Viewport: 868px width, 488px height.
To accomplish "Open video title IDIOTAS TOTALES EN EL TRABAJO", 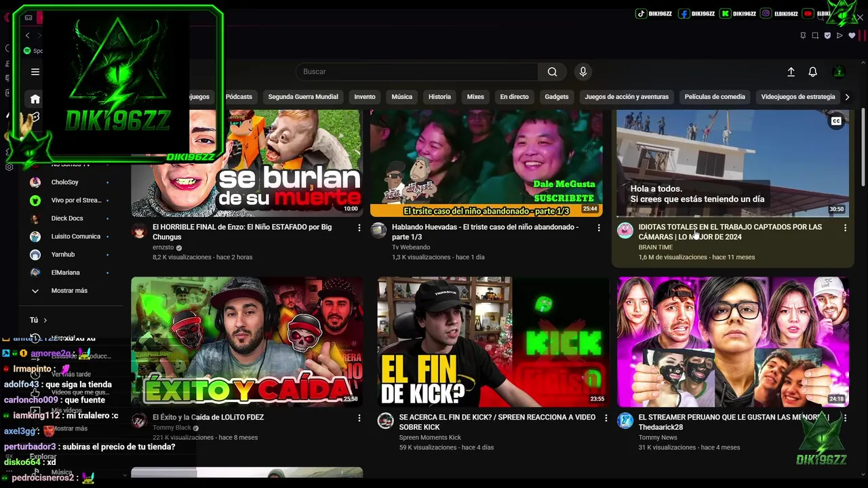I will pos(730,232).
